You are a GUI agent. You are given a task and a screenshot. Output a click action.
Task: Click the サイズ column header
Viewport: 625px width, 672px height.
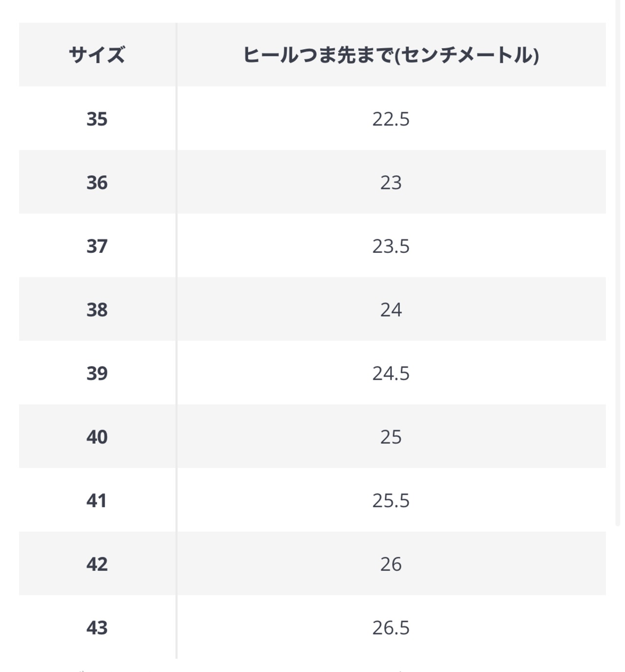click(97, 55)
